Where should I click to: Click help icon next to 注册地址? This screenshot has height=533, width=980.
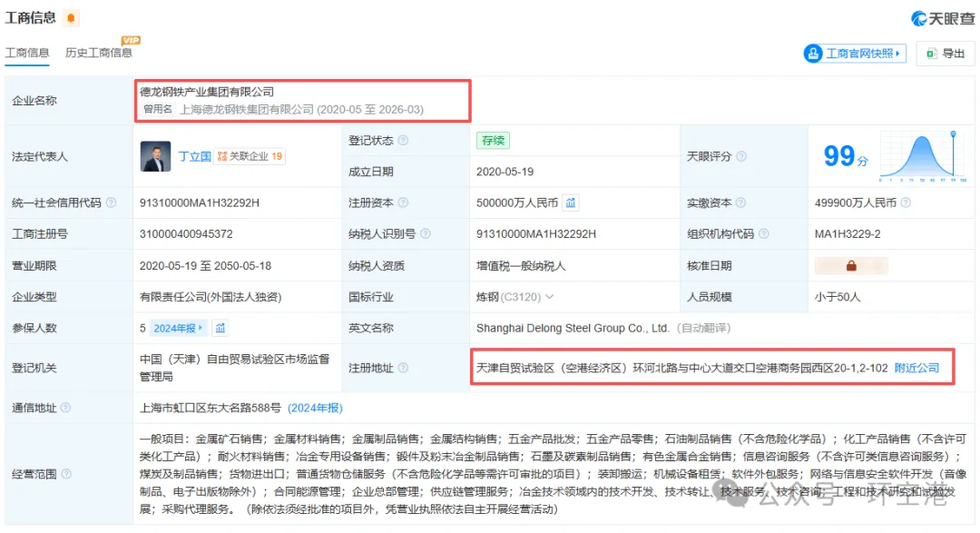(x=403, y=368)
